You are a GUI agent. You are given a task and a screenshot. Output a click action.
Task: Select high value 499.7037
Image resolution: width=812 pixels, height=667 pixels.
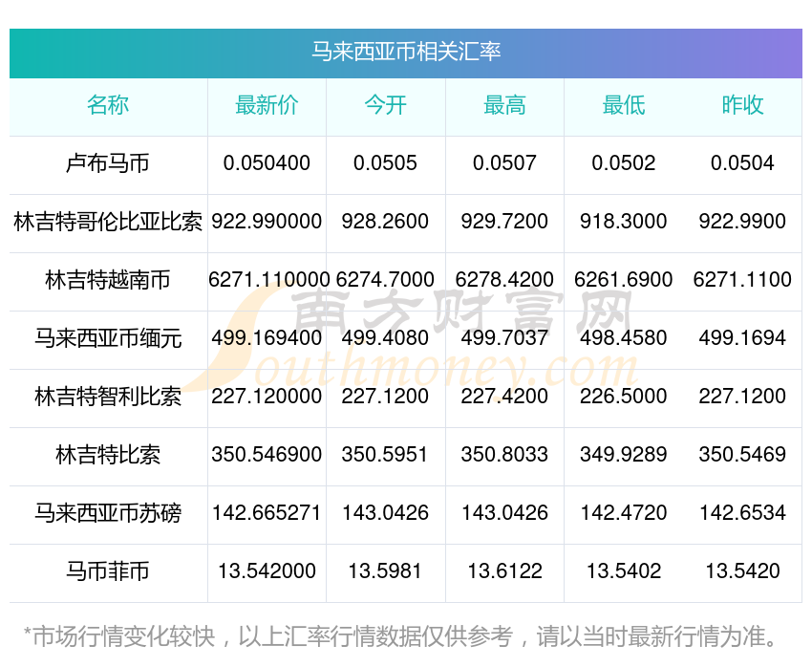[x=504, y=338]
